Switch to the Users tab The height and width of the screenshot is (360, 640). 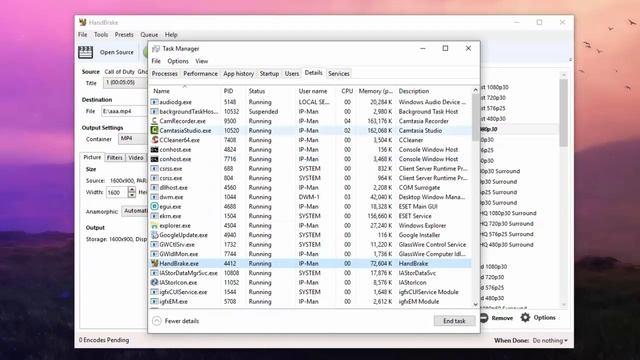click(292, 73)
